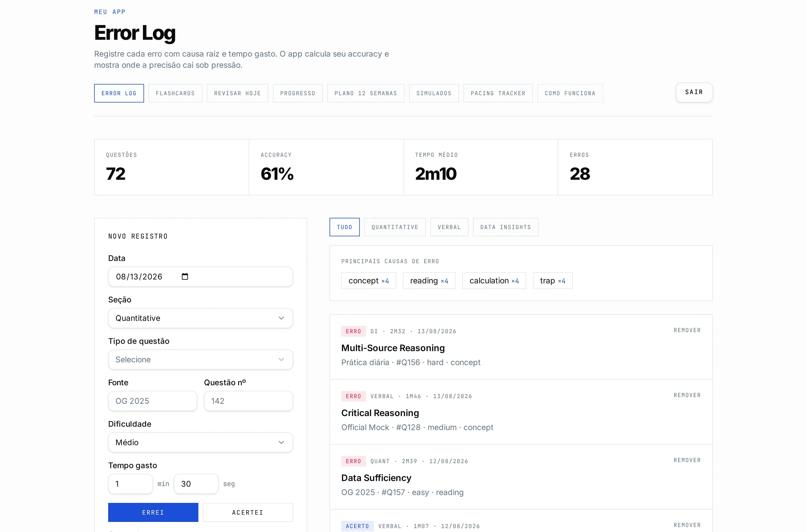Viewport: 807px width, 532px height.
Task: Remove the Acerto Verbal 1M07 entry
Action: point(687,525)
